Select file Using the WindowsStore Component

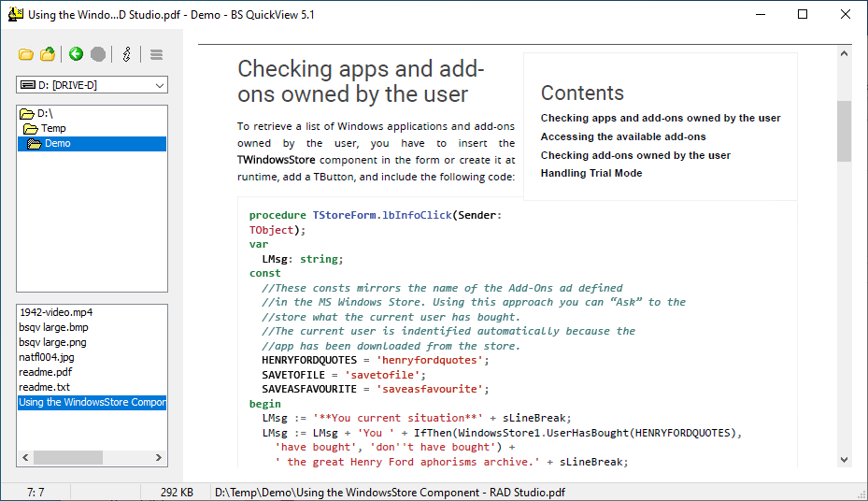tap(92, 403)
